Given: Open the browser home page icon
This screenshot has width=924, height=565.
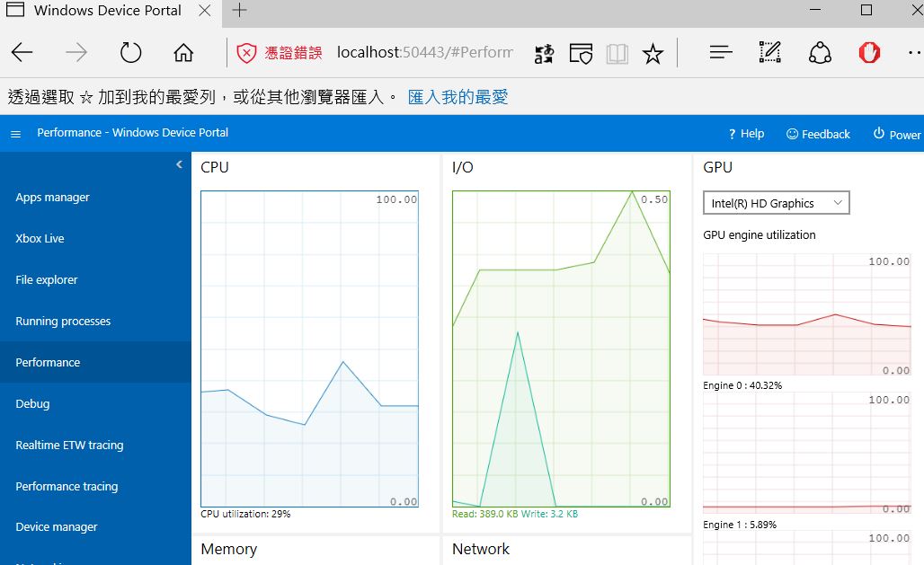Looking at the screenshot, I should point(183,52).
